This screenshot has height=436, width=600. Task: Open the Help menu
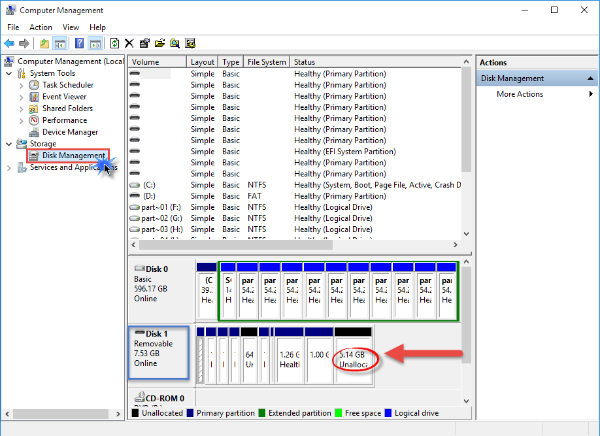click(x=98, y=27)
